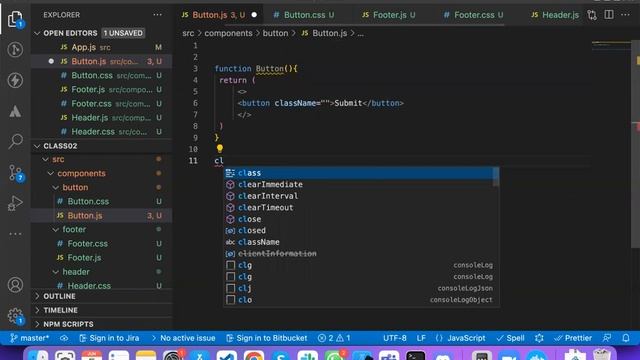Open Source Control view with badge 7
This screenshot has width=640, height=360.
(x=15, y=173)
